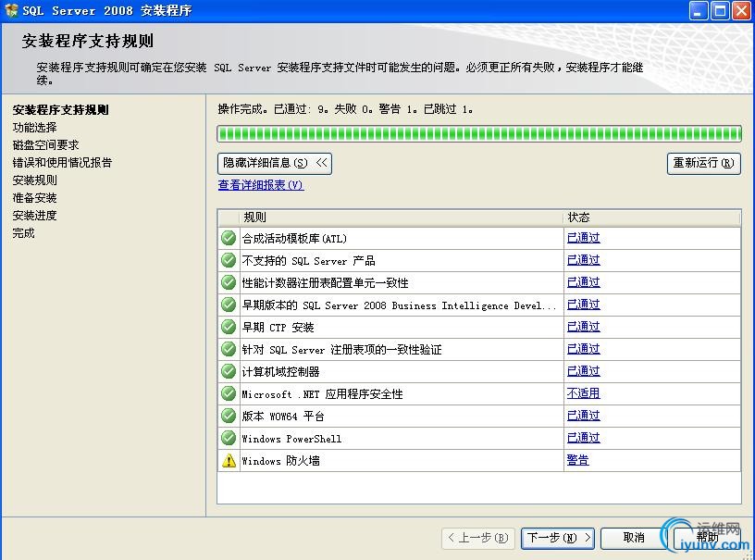Click the SQL Server setup icon in title bar
Screen dimensions: 755x560
click(11, 10)
